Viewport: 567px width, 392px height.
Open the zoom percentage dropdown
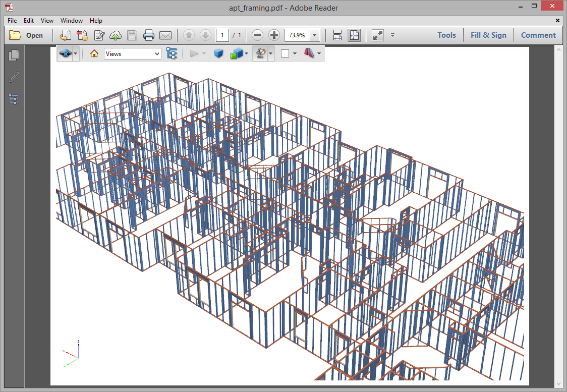pos(314,35)
